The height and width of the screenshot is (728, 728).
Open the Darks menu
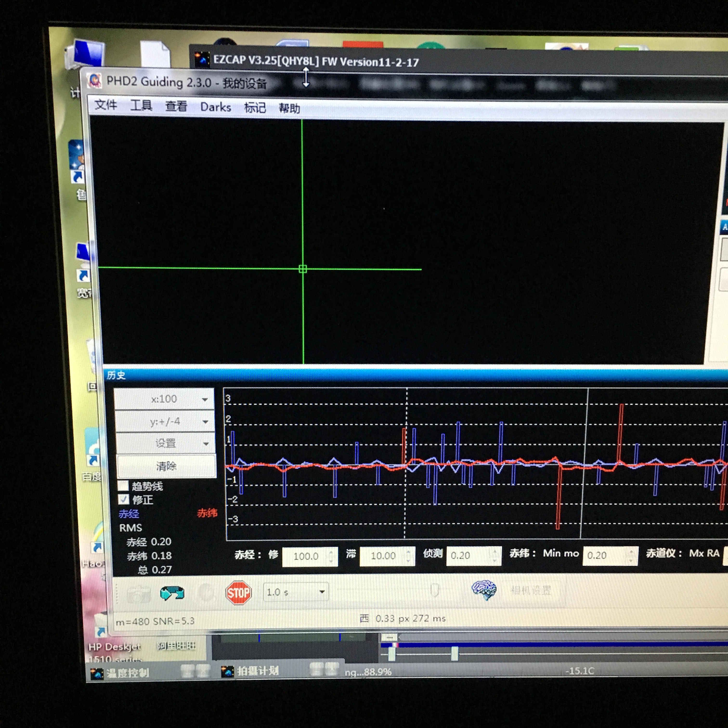point(215,107)
